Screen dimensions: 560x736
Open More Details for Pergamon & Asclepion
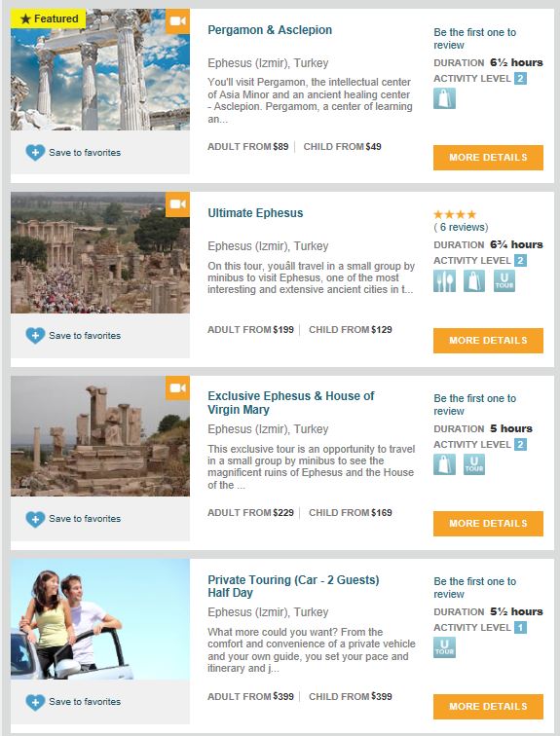point(488,158)
